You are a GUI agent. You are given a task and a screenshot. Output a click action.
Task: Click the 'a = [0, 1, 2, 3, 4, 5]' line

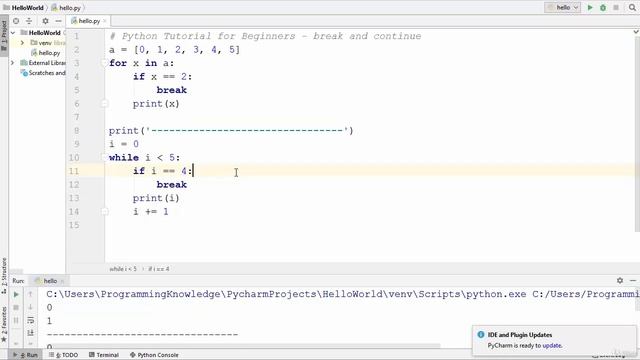point(174,50)
